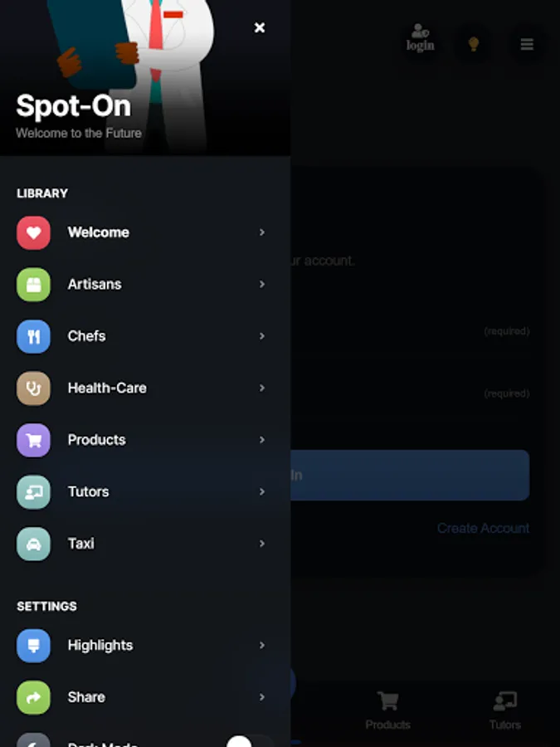The width and height of the screenshot is (560, 747).
Task: Open the hamburger menu in header
Action: [x=527, y=44]
